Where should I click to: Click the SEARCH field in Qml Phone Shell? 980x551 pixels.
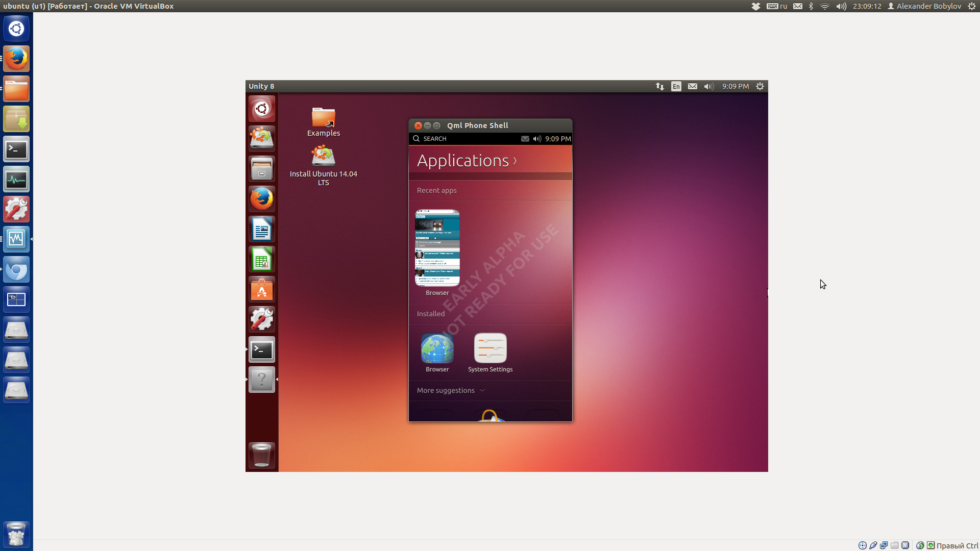click(430, 139)
